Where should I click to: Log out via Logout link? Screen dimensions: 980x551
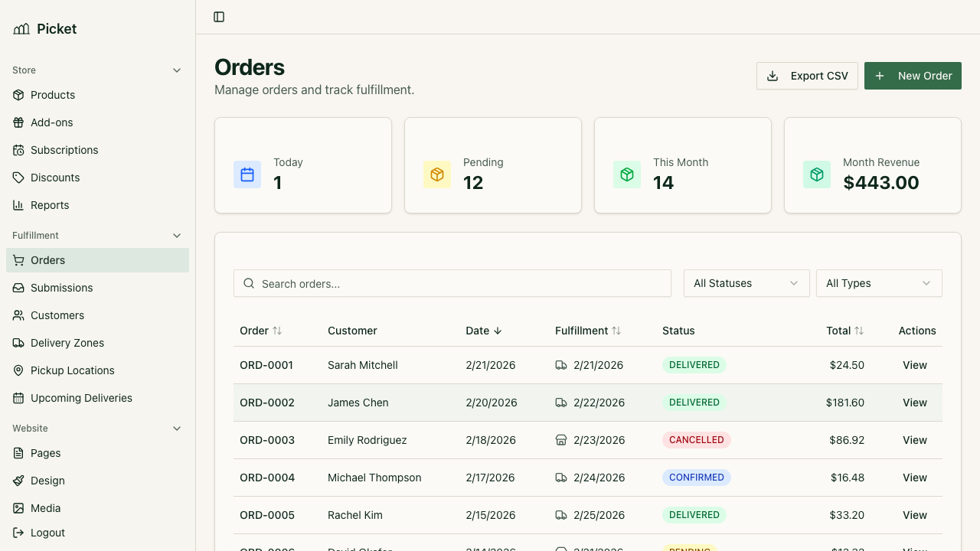pos(97,533)
